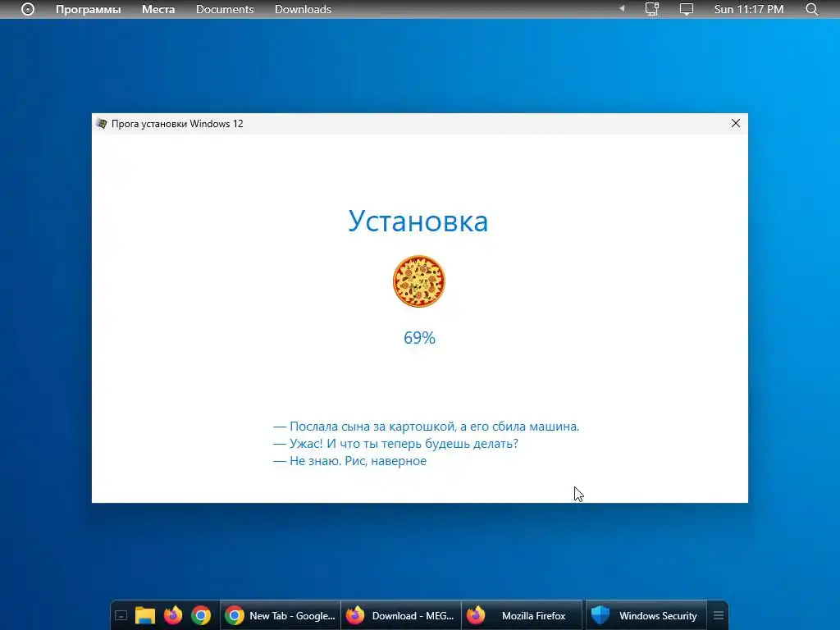Close the Windows 12 installer window
This screenshot has height=630, width=840.
736,123
